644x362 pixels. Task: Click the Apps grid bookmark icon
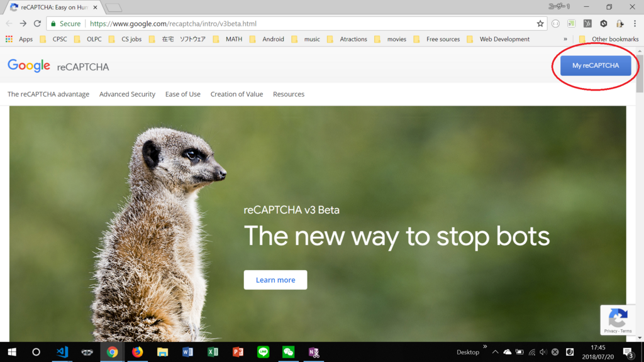tap(9, 39)
